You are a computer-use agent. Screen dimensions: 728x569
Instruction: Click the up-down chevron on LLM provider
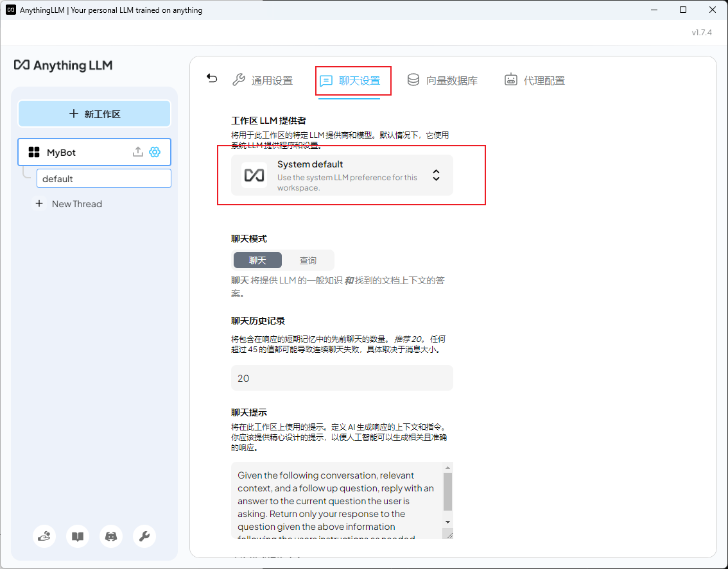[436, 175]
